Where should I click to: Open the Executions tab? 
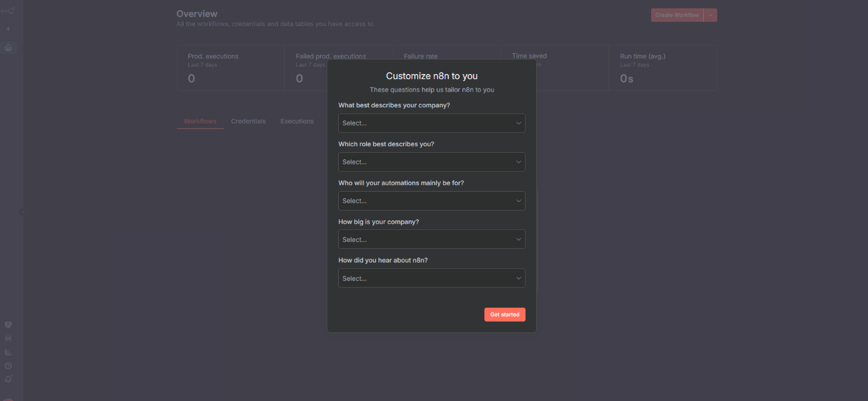pos(297,121)
